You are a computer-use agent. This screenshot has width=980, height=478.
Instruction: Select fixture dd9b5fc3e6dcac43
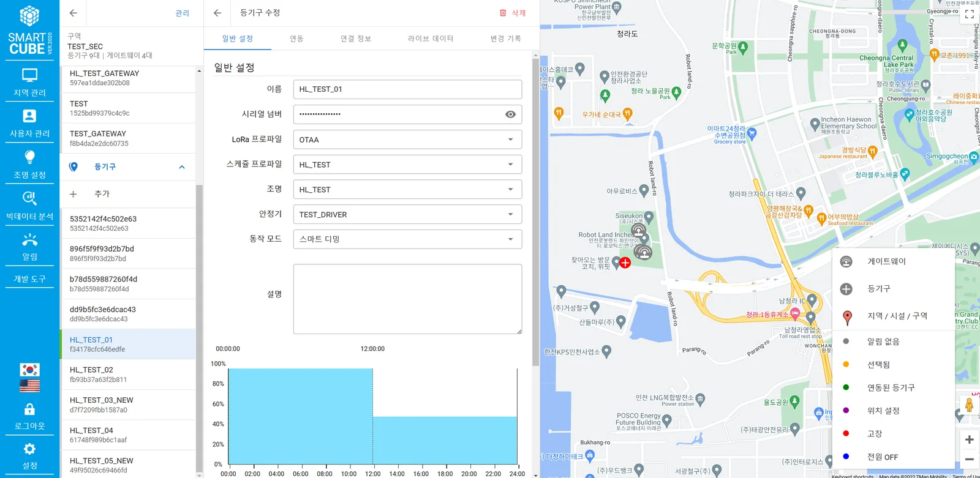127,314
